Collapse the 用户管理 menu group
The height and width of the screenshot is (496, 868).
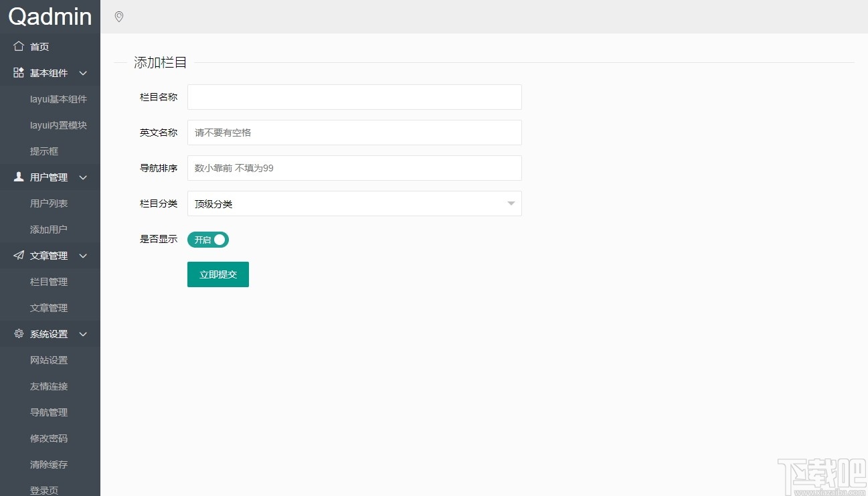[82, 177]
